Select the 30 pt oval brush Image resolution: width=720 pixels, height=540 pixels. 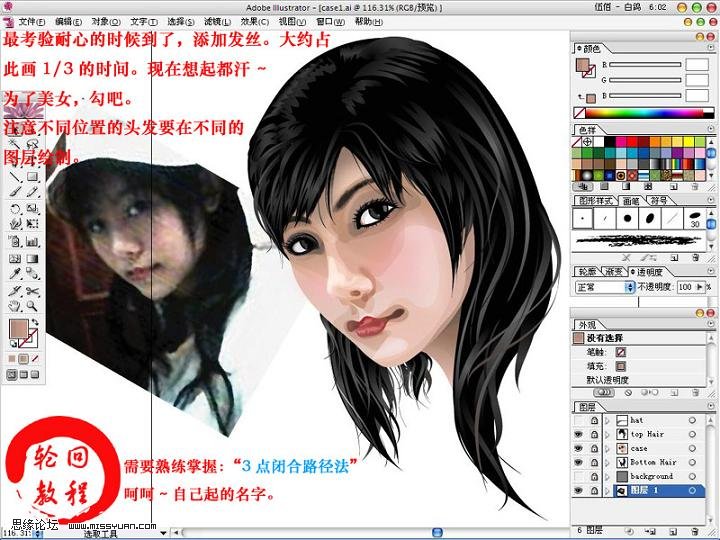click(694, 218)
